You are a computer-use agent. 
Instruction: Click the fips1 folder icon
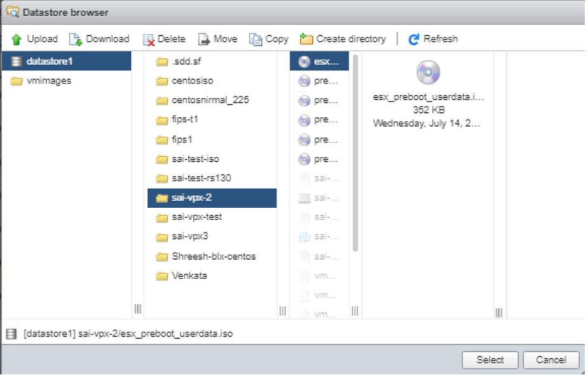click(x=162, y=140)
